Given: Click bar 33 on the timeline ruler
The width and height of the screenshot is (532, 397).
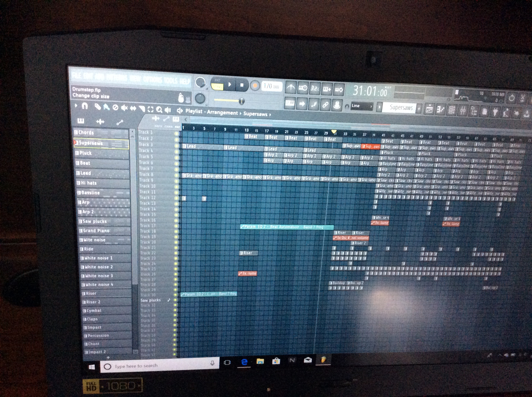Looking at the screenshot, I should click(x=345, y=134).
